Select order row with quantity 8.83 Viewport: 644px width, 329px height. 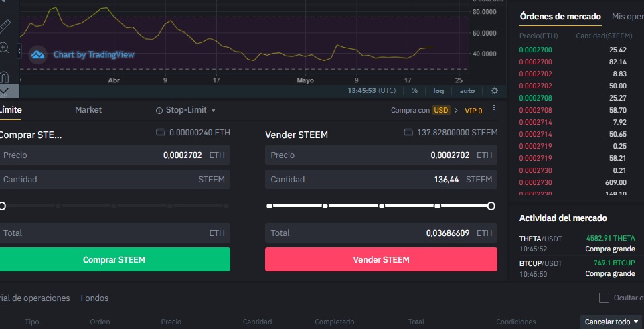tap(573, 74)
